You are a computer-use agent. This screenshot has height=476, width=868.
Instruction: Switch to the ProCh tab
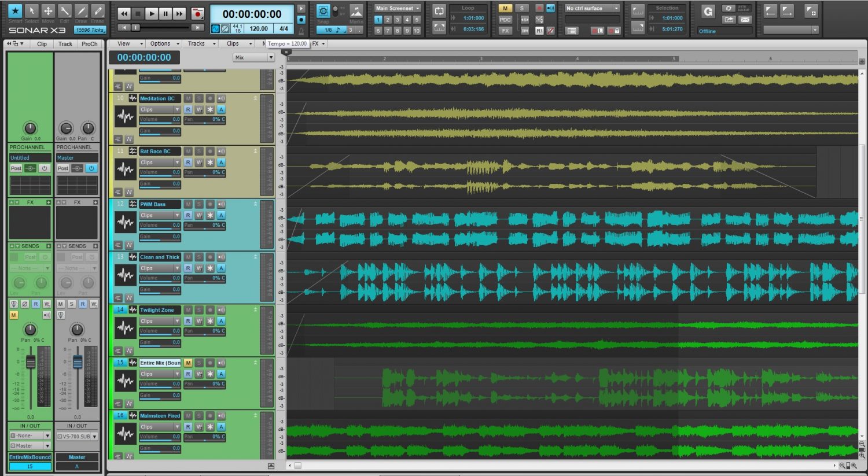coord(90,44)
